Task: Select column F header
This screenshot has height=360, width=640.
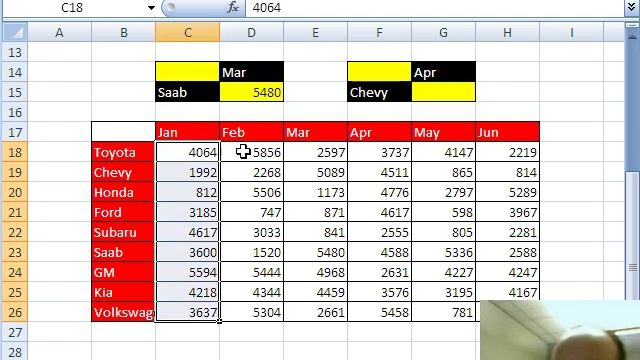Action: coord(380,32)
